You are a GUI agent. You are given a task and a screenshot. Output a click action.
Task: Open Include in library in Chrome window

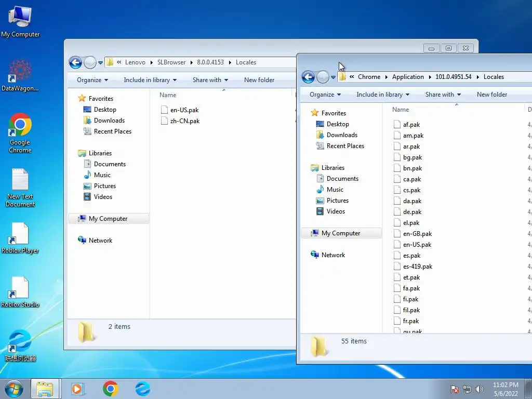tap(383, 95)
